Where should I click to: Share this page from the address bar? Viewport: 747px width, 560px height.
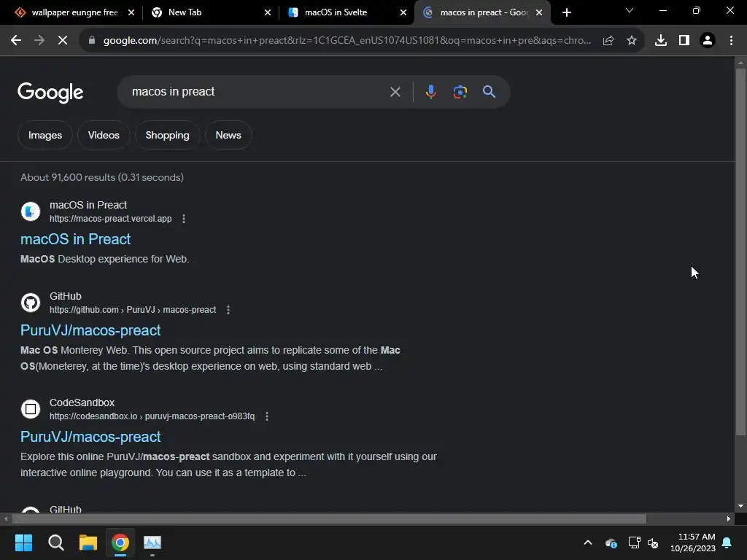(608, 41)
